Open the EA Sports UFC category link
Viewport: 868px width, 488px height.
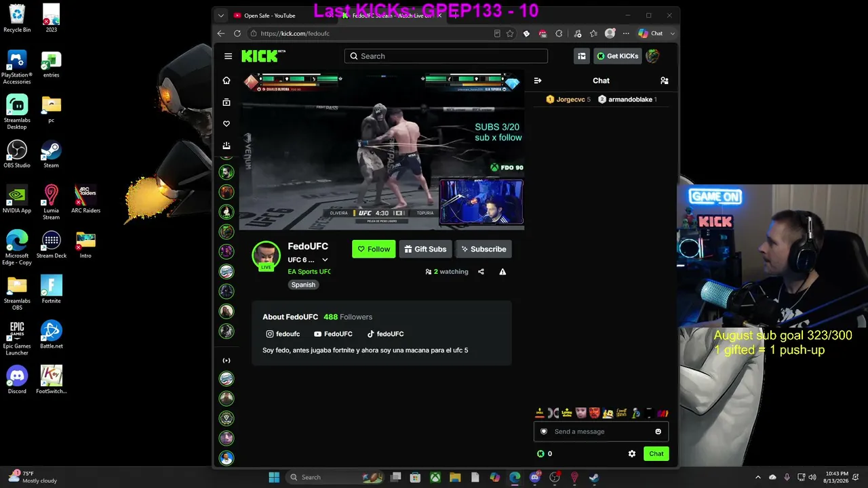(x=309, y=272)
